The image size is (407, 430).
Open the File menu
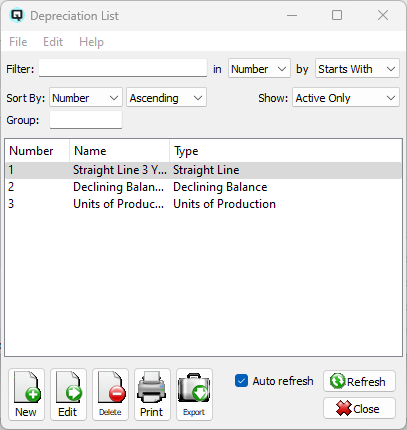point(18,42)
